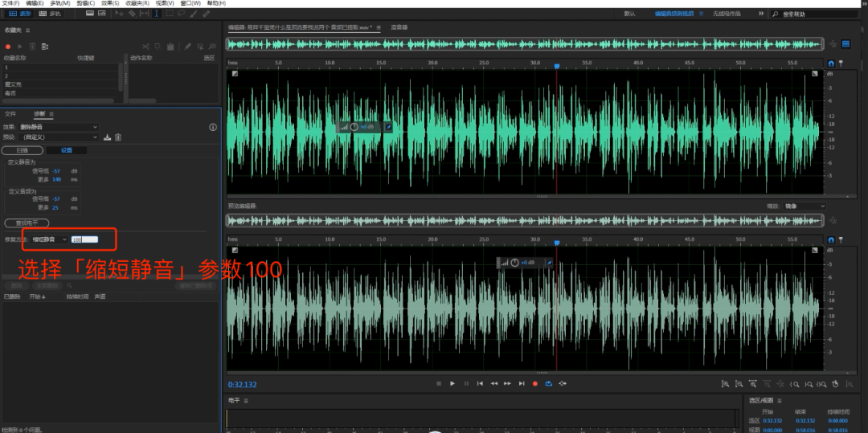
Task: Open the 预设 dropdown showing (自定义)
Action: click(x=58, y=137)
